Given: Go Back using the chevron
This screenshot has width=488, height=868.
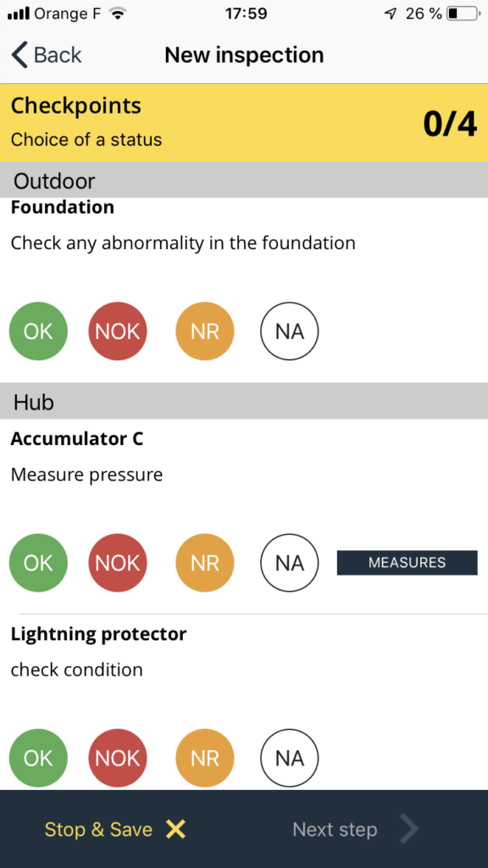Looking at the screenshot, I should 19,55.
